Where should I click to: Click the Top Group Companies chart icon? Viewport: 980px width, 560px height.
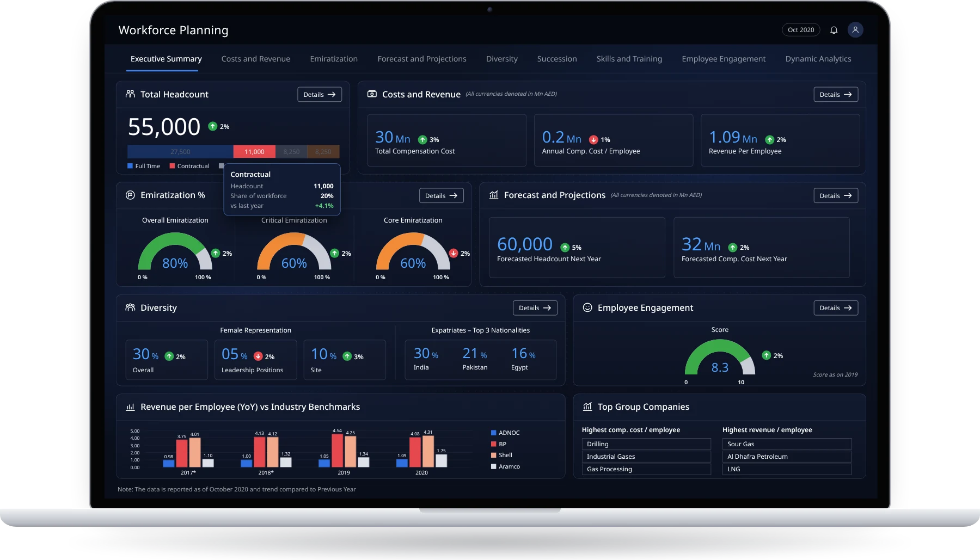click(587, 407)
